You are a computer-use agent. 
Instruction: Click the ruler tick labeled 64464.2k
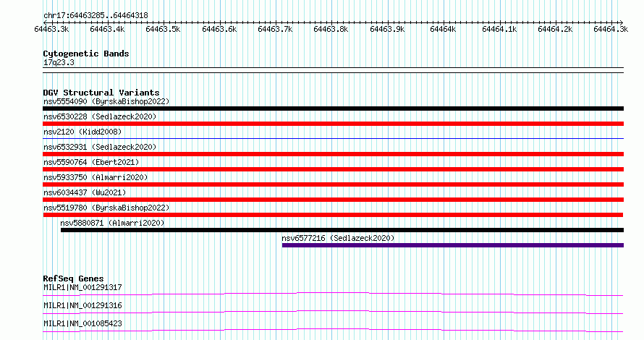click(555, 30)
